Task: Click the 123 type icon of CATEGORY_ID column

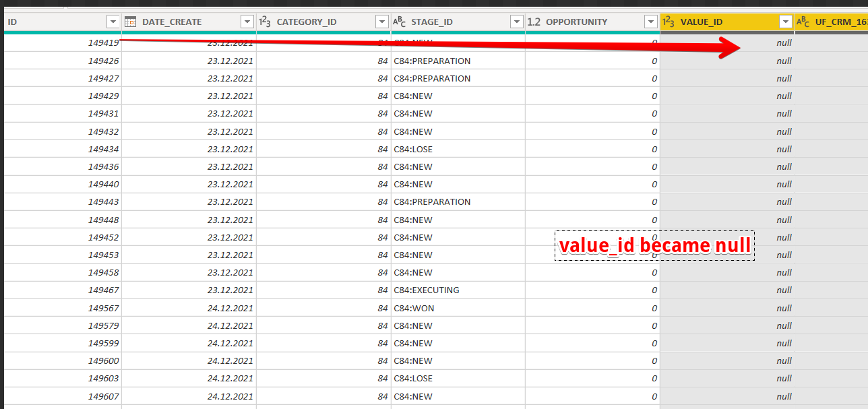Action: click(x=265, y=22)
